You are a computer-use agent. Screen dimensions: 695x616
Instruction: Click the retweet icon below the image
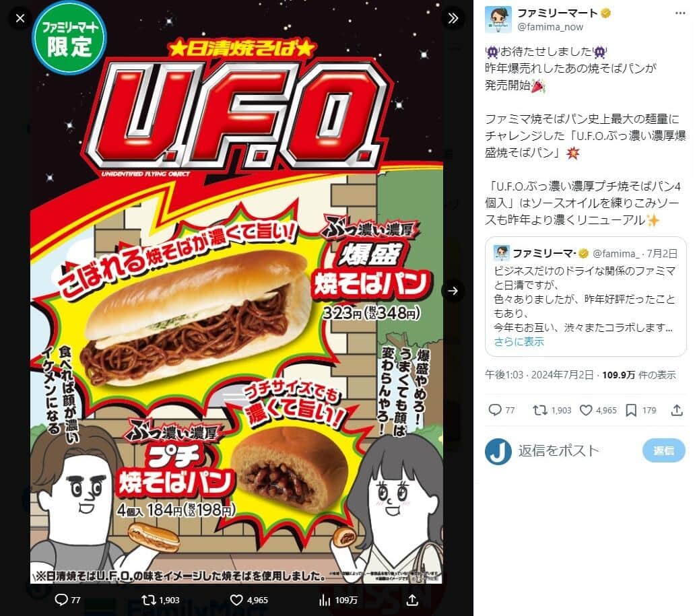coord(148,600)
